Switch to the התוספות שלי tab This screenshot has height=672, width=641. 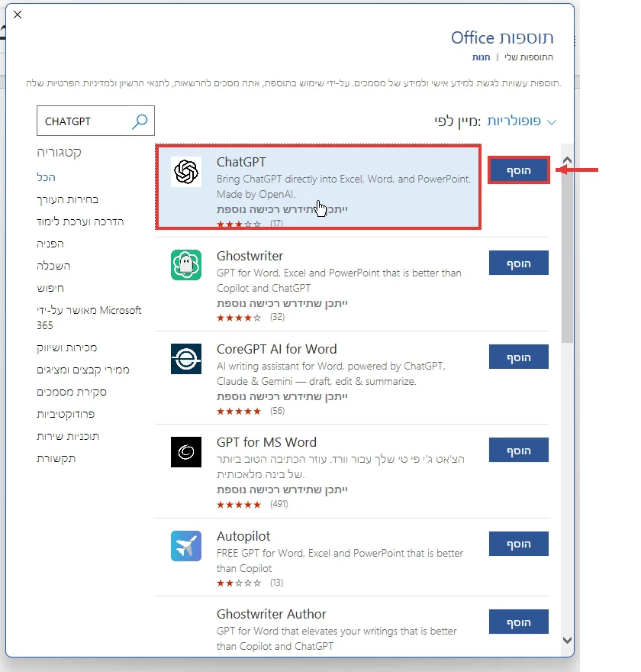pos(529,57)
